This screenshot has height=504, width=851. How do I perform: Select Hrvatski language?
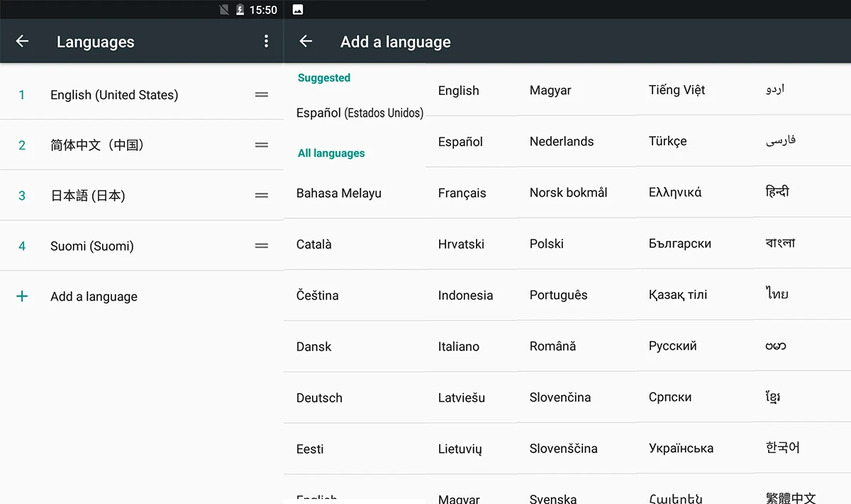point(461,244)
